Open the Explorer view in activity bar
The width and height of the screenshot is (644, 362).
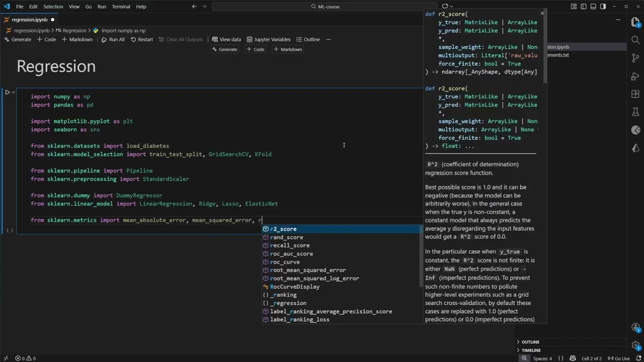tap(635, 23)
